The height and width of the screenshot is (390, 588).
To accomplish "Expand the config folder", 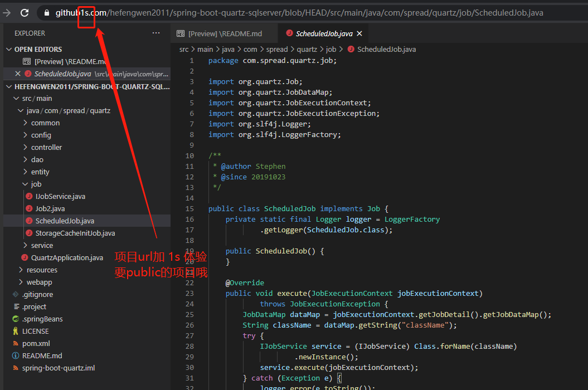I will click(x=25, y=135).
